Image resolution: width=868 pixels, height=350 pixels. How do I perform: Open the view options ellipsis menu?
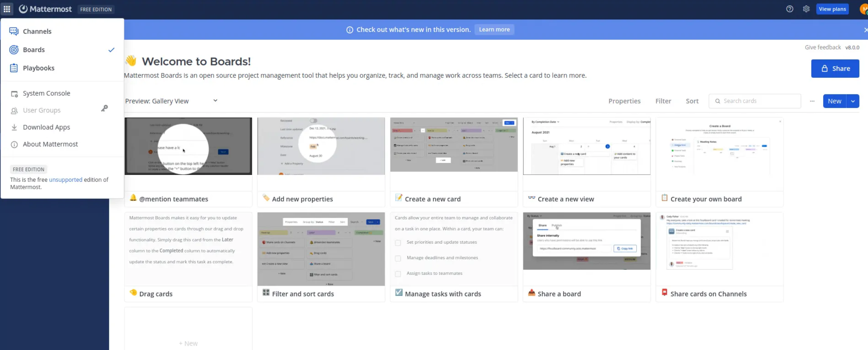point(812,101)
